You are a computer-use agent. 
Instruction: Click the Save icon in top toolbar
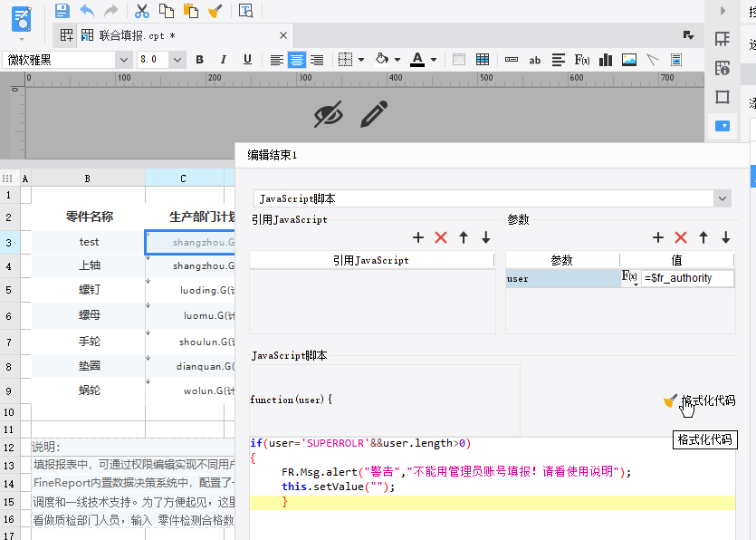pyautogui.click(x=62, y=11)
